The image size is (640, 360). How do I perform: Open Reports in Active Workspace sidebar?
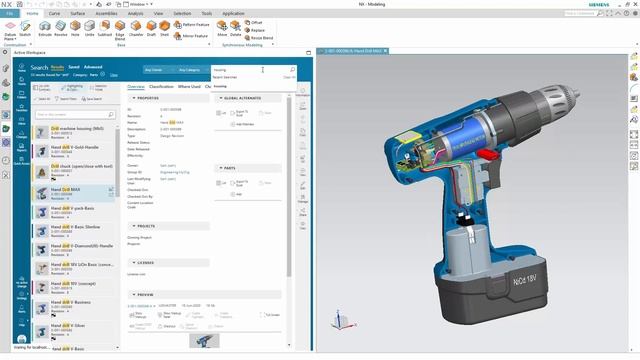22,147
